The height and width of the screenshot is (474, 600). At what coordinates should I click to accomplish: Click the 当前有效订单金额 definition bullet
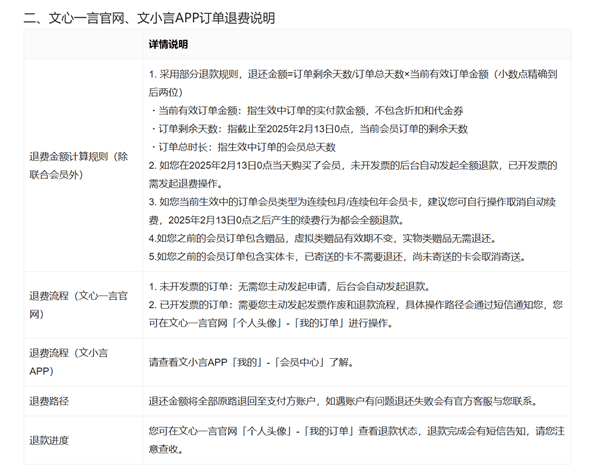[306, 111]
